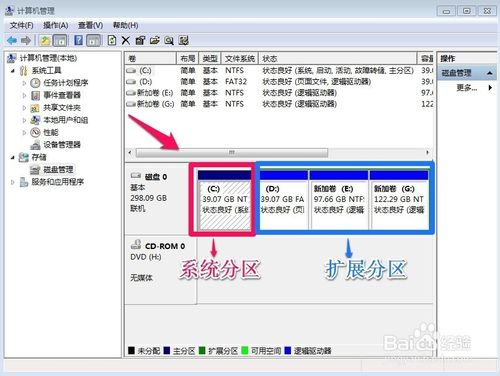Screen dimensions: 500x376
Task: Sort by the 状态 column header
Action: pyautogui.click(x=337, y=59)
